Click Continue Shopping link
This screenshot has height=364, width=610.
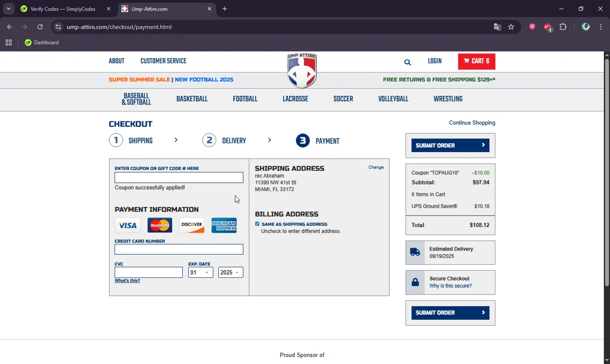click(472, 123)
